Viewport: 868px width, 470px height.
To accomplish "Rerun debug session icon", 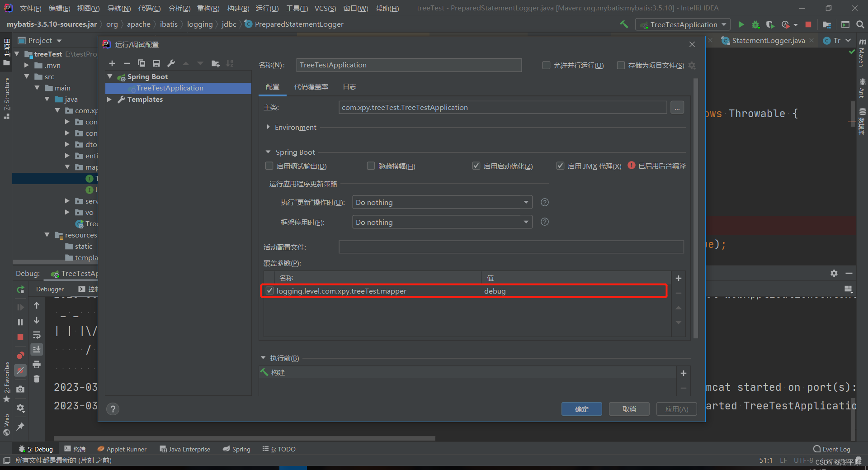I will (x=20, y=290).
